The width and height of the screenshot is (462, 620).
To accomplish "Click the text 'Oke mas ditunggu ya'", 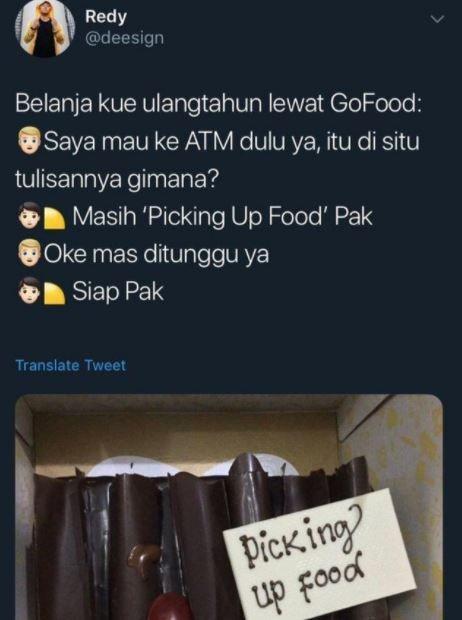I will pos(156,254).
